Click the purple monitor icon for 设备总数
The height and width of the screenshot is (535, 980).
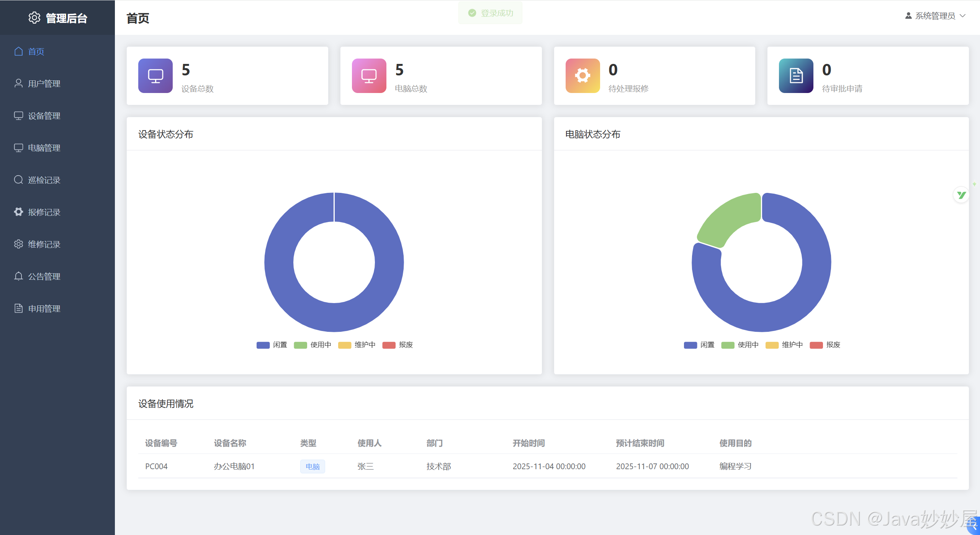(x=155, y=76)
